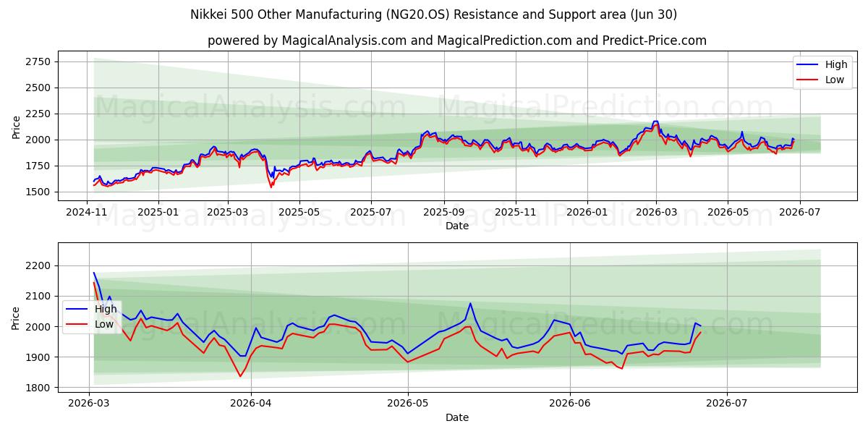Click the '1750' price tick in the top chart

click(39, 166)
